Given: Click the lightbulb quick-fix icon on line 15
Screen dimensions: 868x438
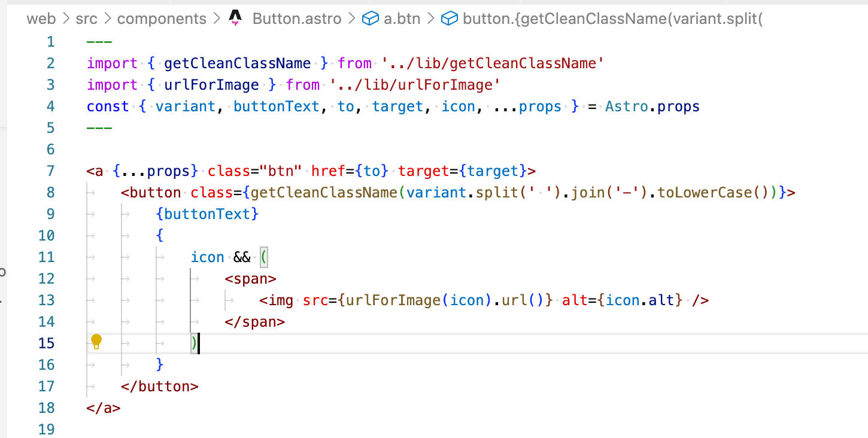Looking at the screenshot, I should click(x=96, y=342).
